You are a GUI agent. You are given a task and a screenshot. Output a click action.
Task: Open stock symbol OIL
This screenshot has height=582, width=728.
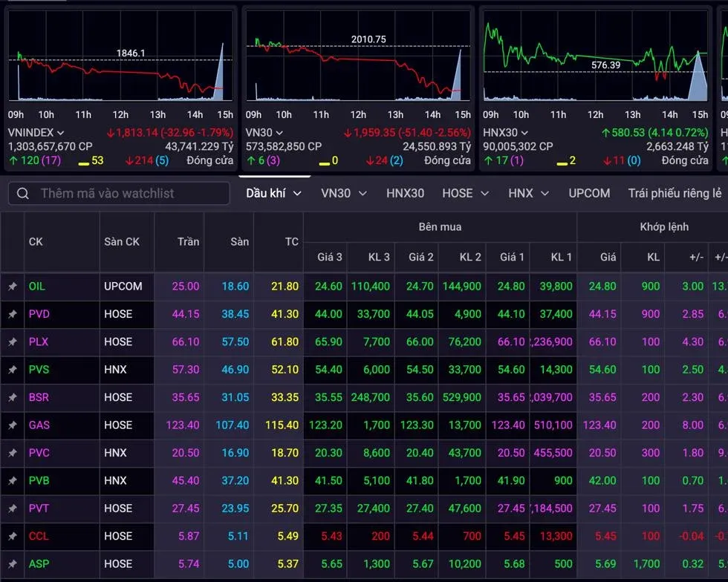pyautogui.click(x=37, y=287)
